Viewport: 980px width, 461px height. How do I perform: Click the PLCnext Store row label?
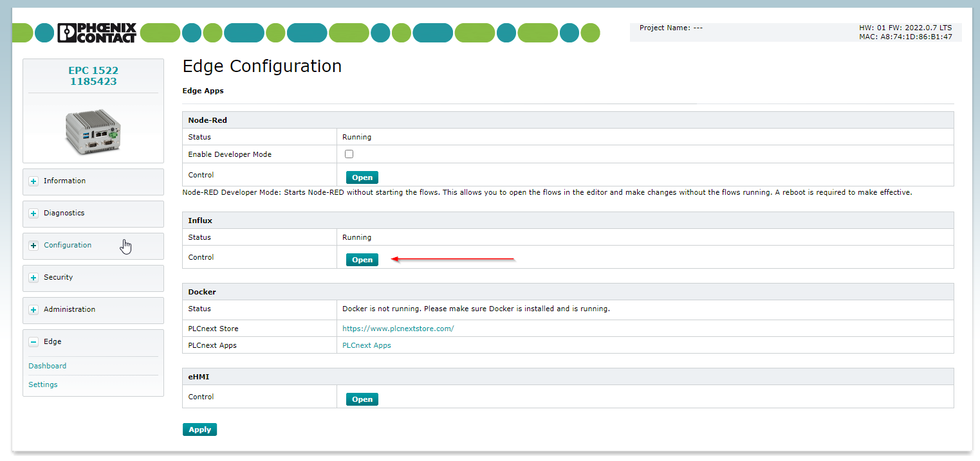tap(213, 329)
